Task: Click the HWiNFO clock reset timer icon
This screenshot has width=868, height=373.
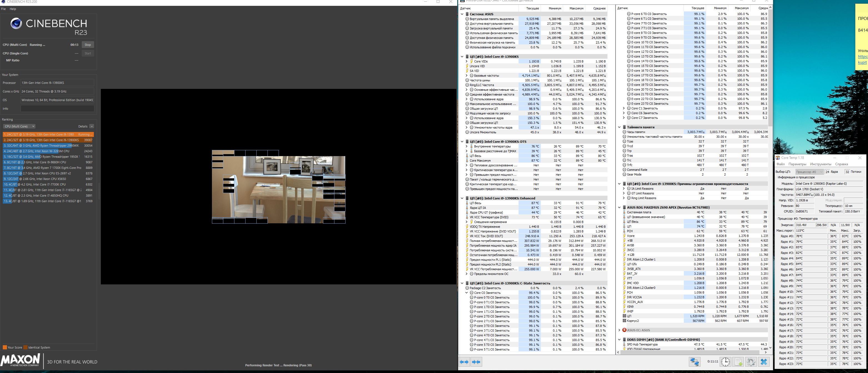Action: (725, 362)
